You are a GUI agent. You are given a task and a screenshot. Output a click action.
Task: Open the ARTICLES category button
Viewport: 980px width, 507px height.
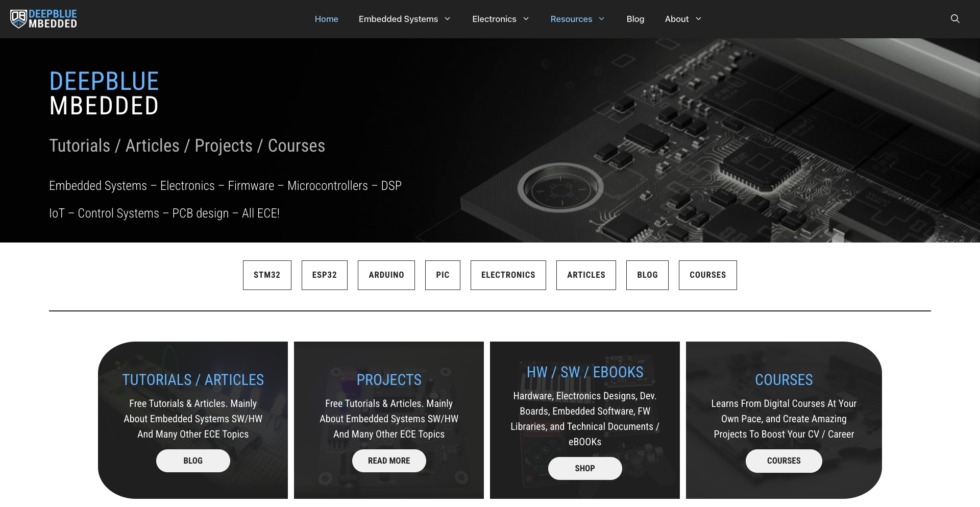[586, 275]
